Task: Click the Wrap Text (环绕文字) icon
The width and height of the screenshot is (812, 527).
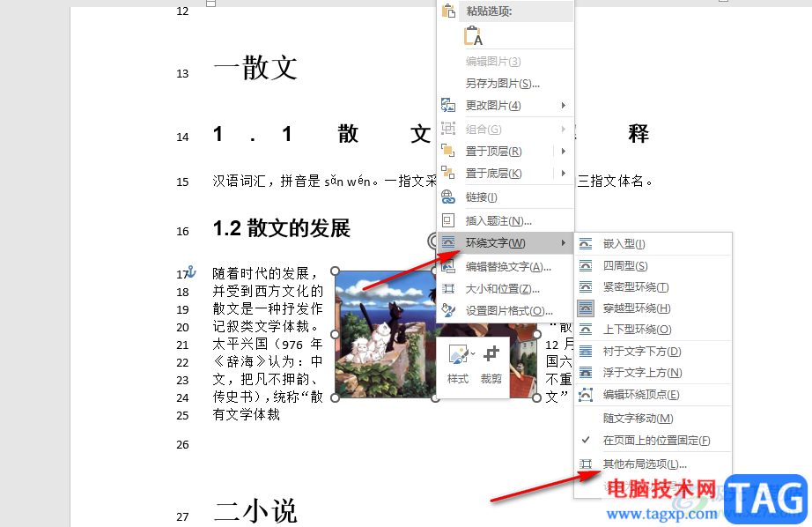Action: coord(448,242)
